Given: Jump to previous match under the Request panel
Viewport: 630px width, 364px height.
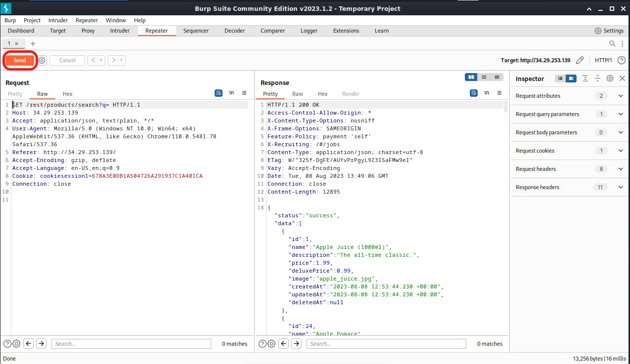Looking at the screenshot, I should (29, 344).
